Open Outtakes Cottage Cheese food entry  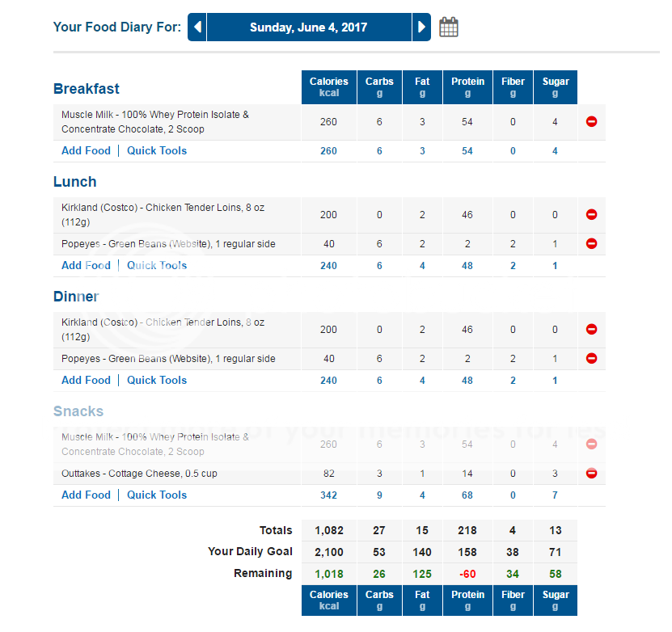pos(139,474)
